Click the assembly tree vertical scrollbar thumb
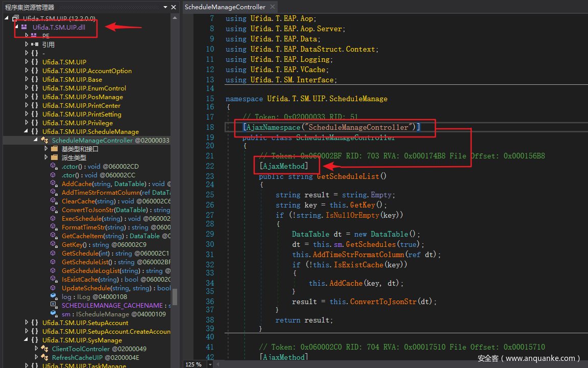The image size is (588, 368). (x=175, y=296)
